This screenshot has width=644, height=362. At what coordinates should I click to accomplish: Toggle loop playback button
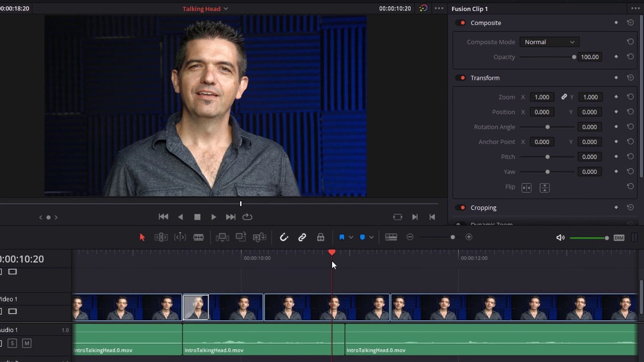pyautogui.click(x=247, y=217)
